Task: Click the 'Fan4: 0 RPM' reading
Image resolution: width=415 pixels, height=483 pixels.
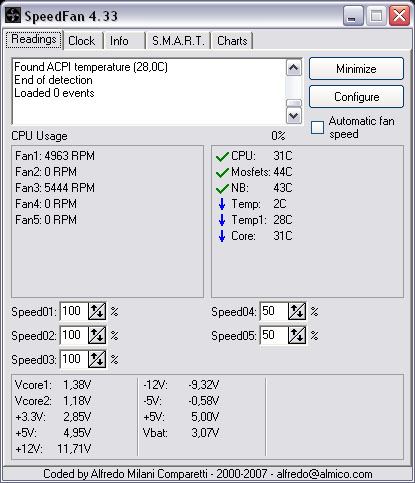Action: coord(46,204)
